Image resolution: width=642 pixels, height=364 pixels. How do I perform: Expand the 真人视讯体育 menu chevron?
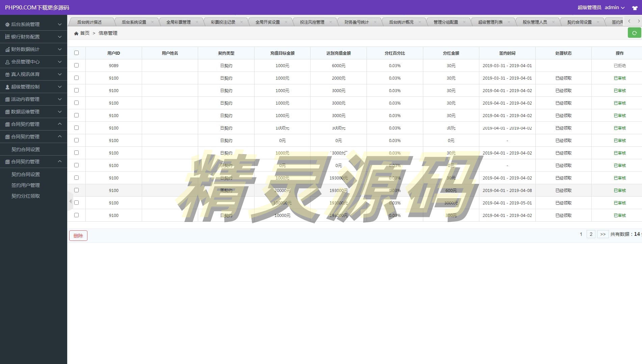(60, 74)
